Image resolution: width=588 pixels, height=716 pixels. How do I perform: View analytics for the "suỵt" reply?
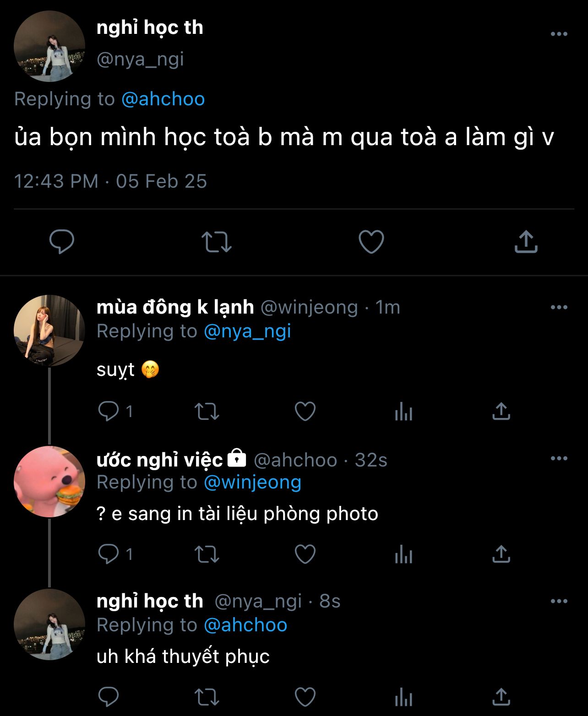403,411
